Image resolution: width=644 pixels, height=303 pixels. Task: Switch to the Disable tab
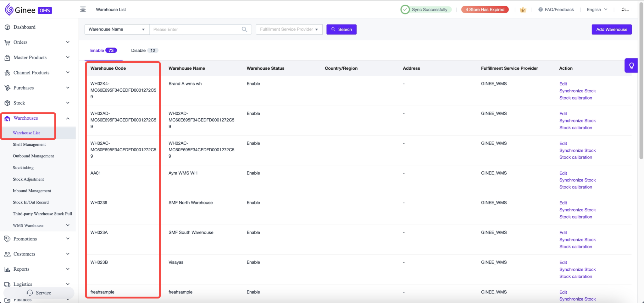click(138, 50)
